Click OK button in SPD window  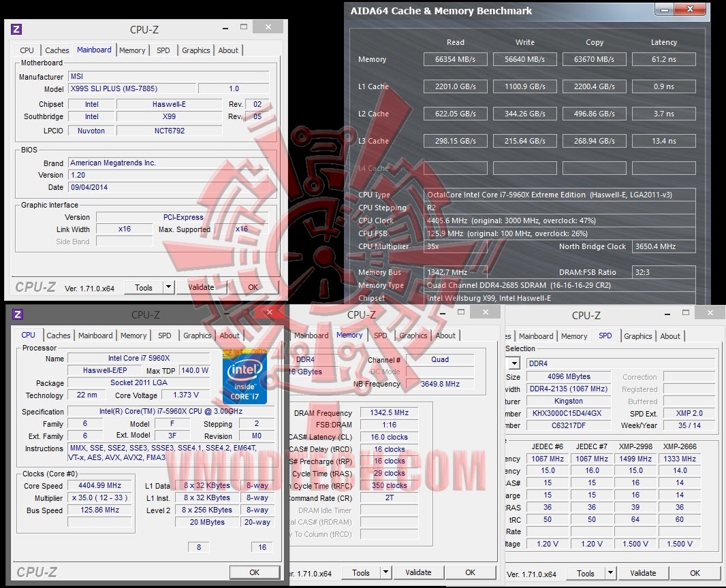695,573
